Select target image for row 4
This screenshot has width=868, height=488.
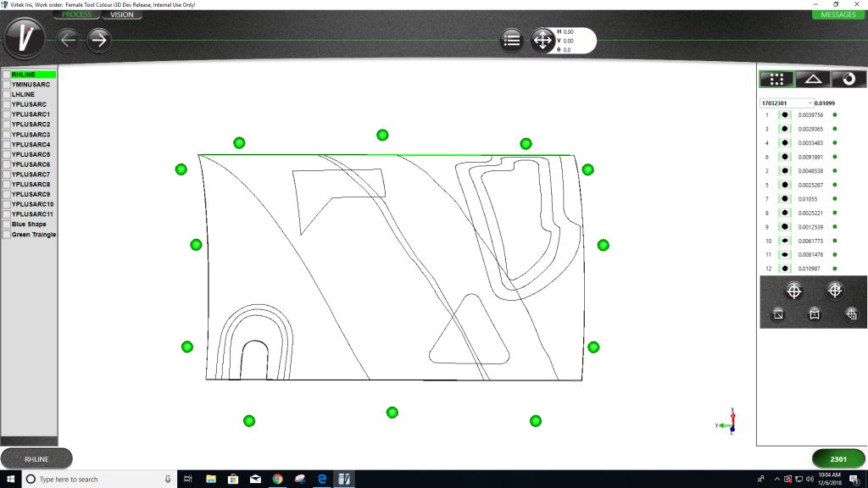click(784, 142)
